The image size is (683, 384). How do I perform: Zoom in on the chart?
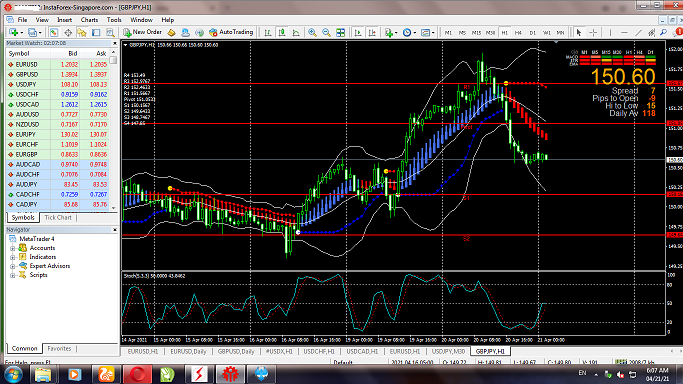pos(312,33)
